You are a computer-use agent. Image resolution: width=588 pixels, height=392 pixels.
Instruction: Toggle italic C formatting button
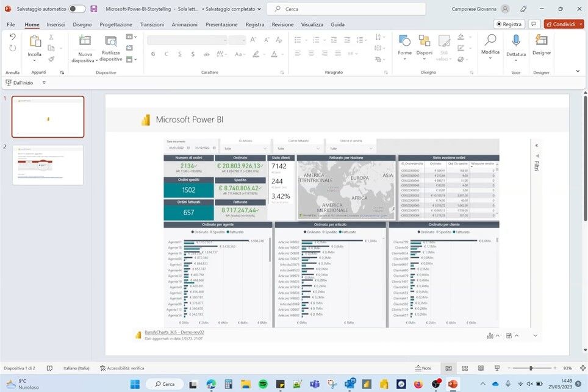[166, 54]
